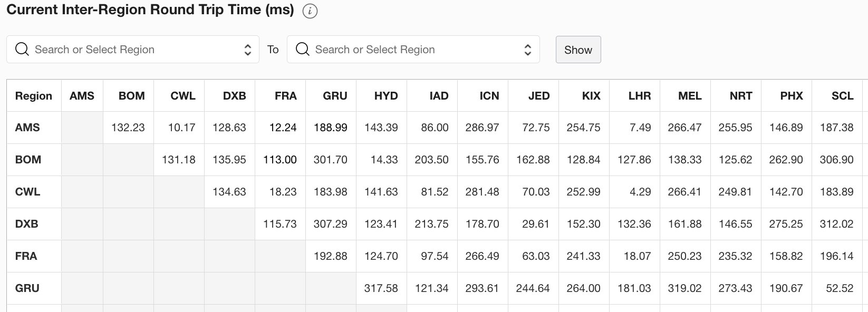The image size is (868, 312).
Task: Click the search icon in the source region field
Action: (x=22, y=50)
